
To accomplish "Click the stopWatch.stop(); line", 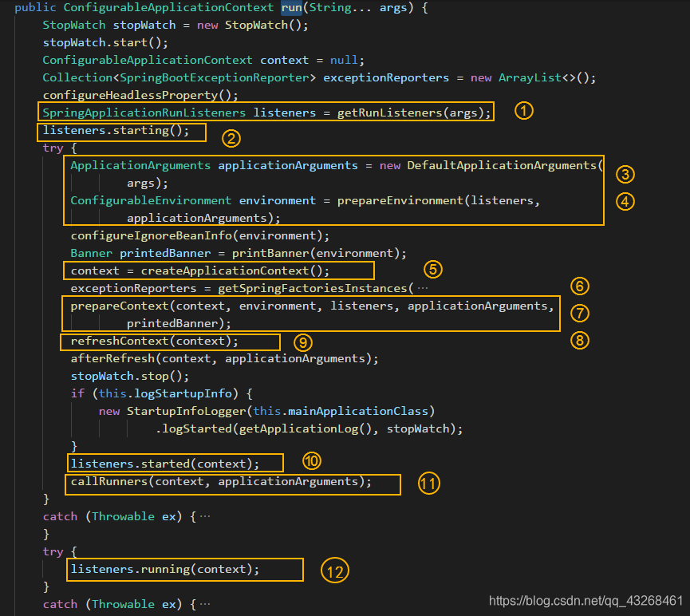I will tap(130, 377).
